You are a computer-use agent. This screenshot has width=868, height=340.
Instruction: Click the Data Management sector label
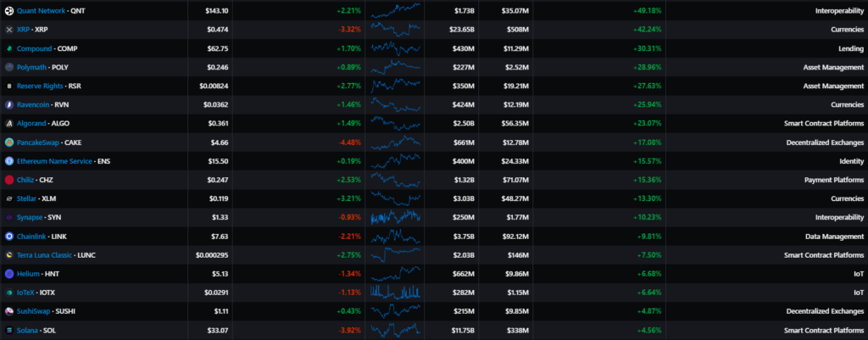(x=837, y=236)
